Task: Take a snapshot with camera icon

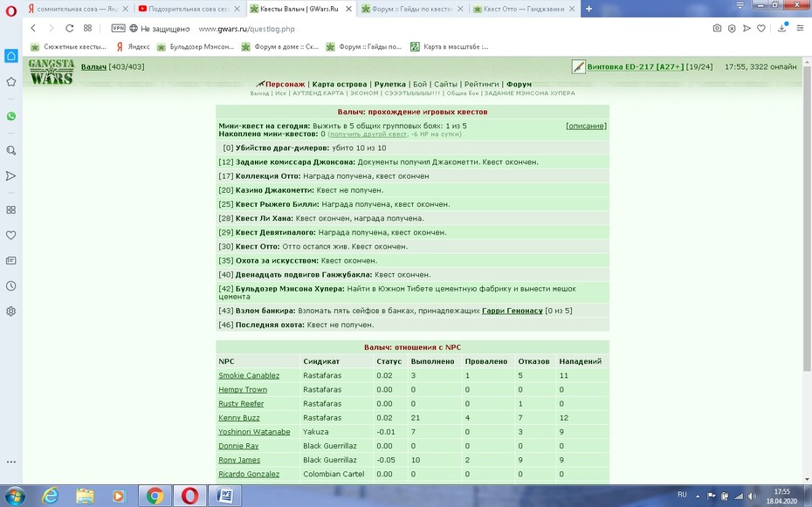Action: 717,29
